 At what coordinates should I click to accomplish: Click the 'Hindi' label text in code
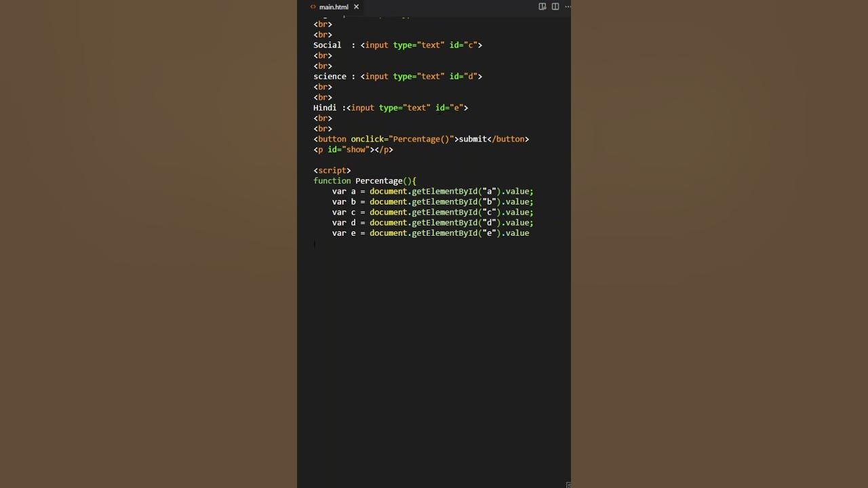325,108
